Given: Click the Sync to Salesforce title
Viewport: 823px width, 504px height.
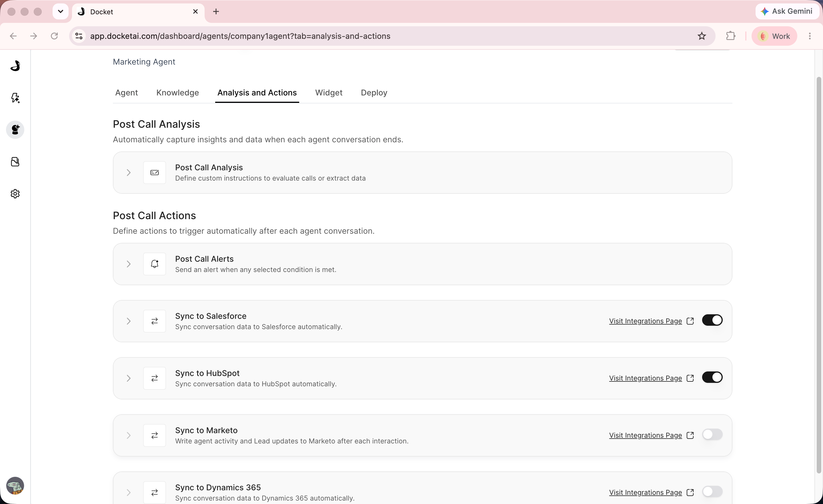Looking at the screenshot, I should (x=211, y=316).
